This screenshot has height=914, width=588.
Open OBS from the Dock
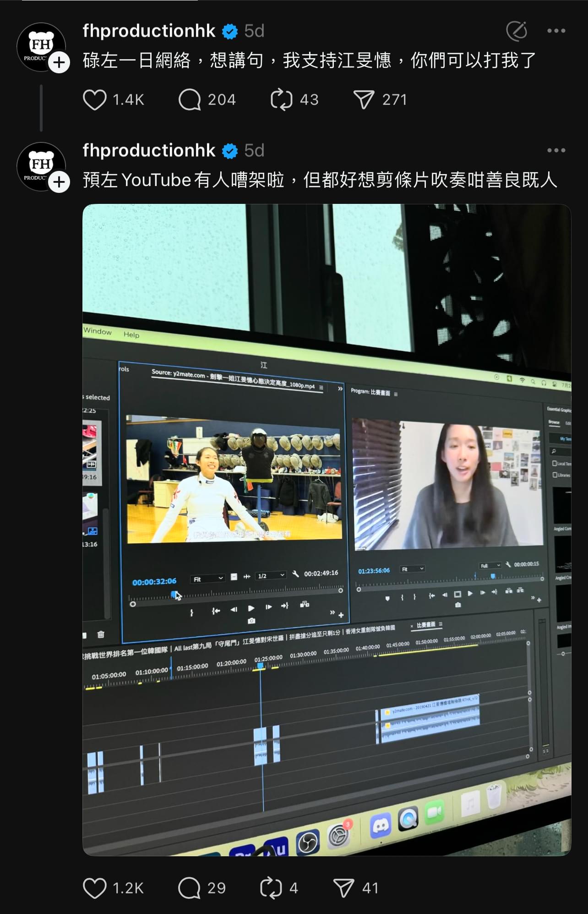(x=307, y=843)
